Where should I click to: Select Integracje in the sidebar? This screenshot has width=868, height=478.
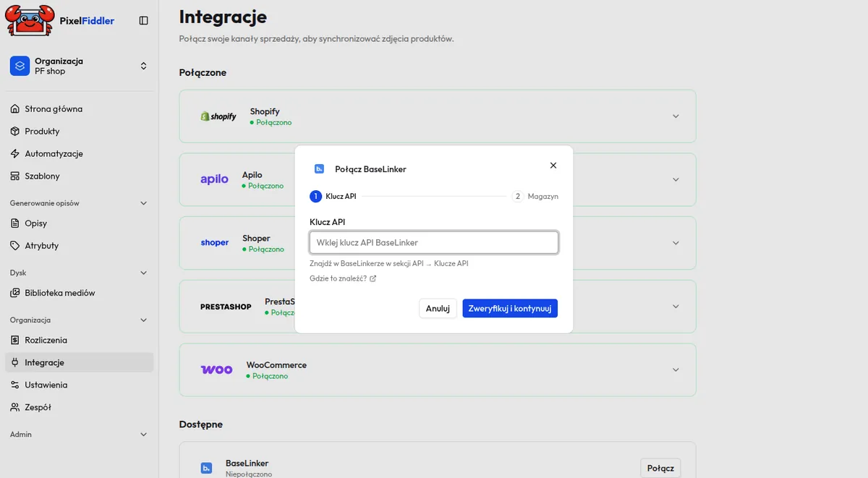[80, 362]
